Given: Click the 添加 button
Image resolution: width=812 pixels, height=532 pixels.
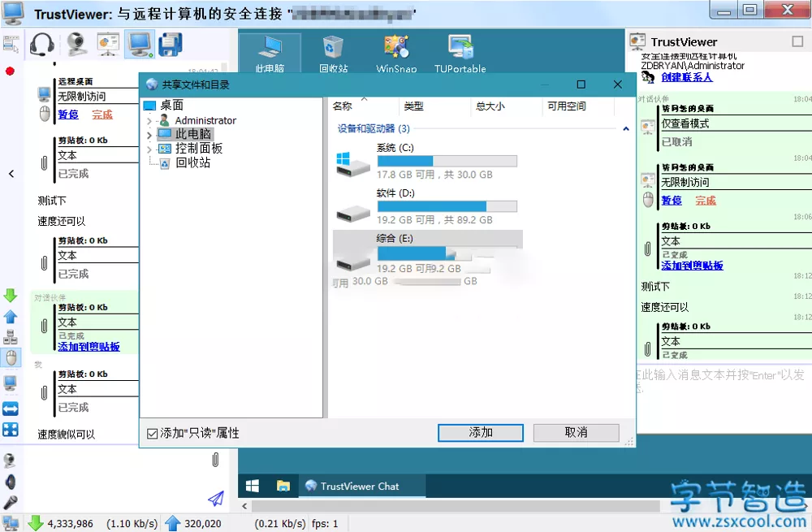Looking at the screenshot, I should pos(481,433).
